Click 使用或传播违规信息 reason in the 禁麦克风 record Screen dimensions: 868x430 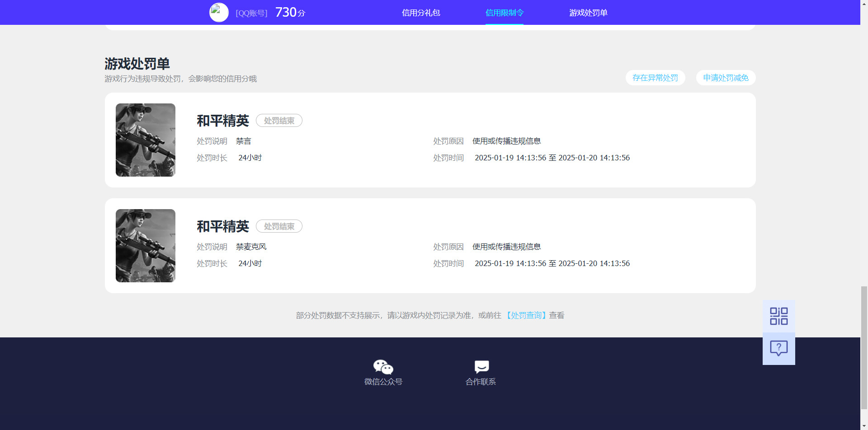pos(506,247)
